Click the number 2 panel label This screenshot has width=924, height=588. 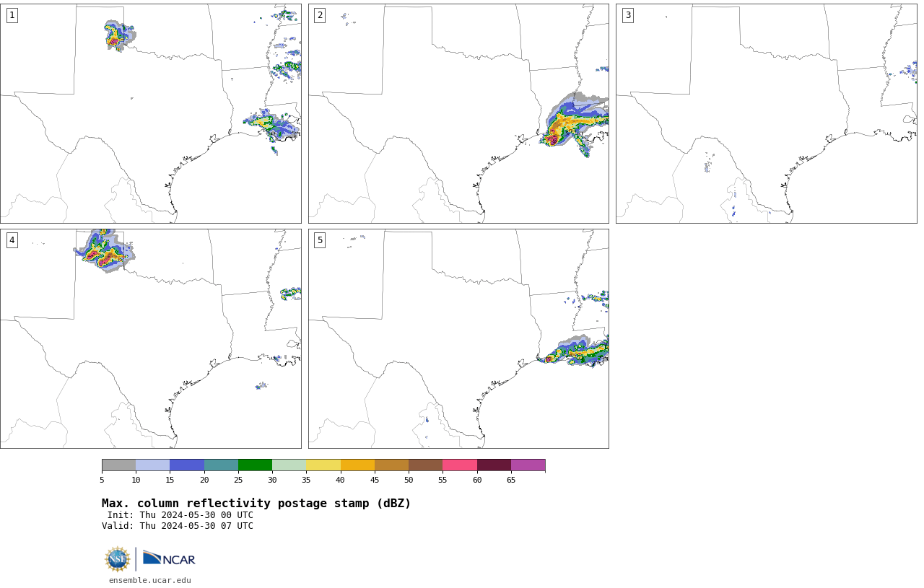click(x=320, y=15)
